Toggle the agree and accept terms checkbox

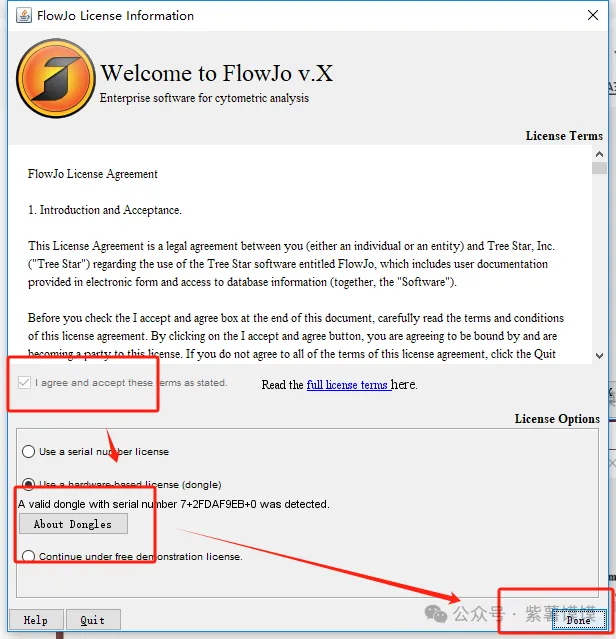point(24,383)
